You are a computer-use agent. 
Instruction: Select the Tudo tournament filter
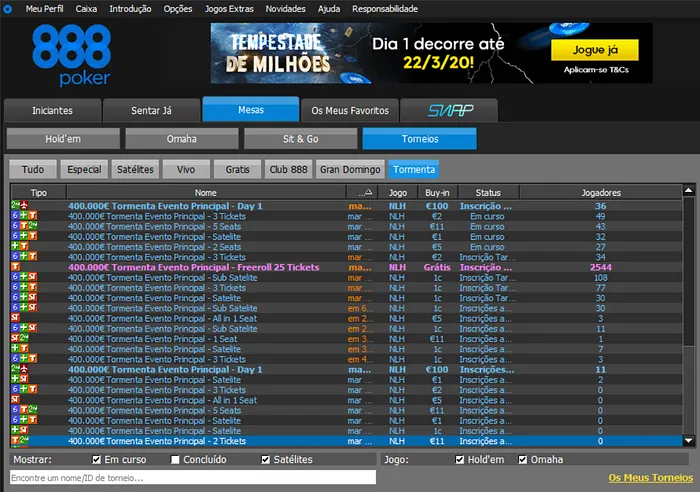tap(33, 169)
